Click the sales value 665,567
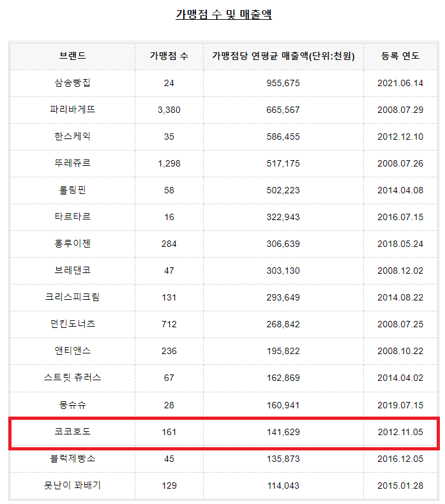Viewport: 445px width, 504px height. 283,110
